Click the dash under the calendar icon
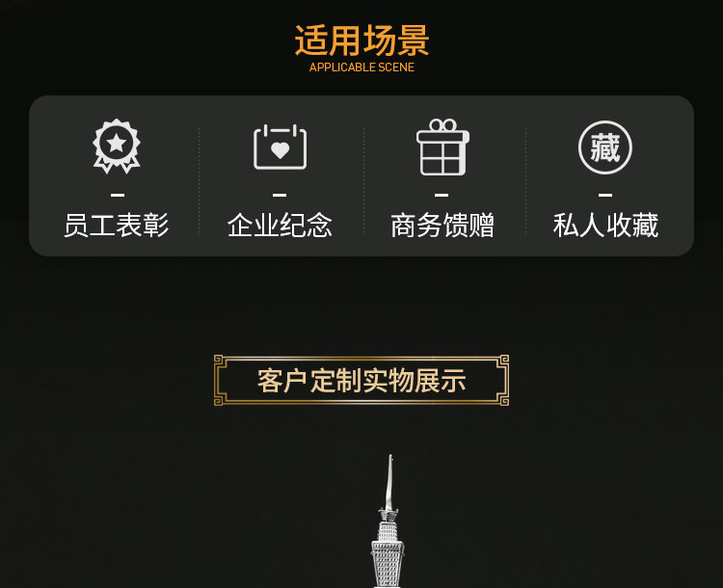This screenshot has width=723, height=588. [280, 195]
